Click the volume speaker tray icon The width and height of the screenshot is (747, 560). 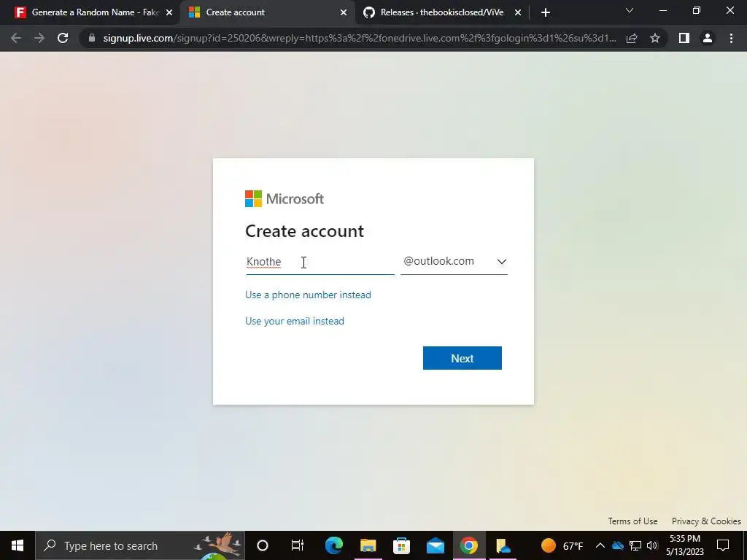652,545
